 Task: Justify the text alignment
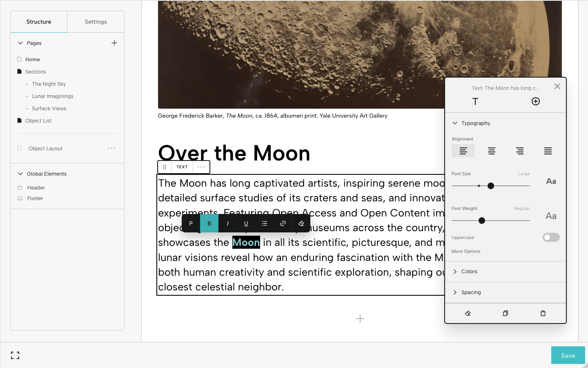548,151
